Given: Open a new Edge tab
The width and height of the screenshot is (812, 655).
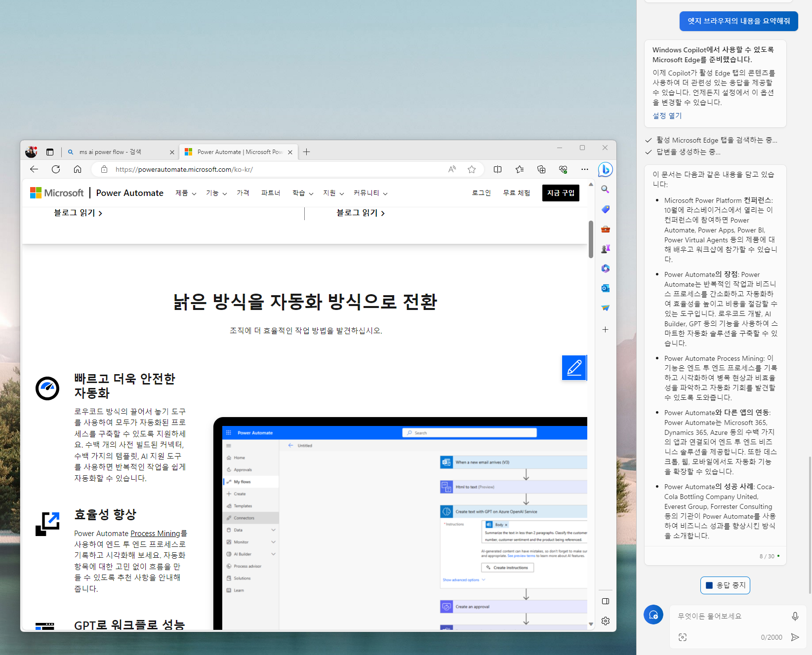Looking at the screenshot, I should (x=306, y=152).
